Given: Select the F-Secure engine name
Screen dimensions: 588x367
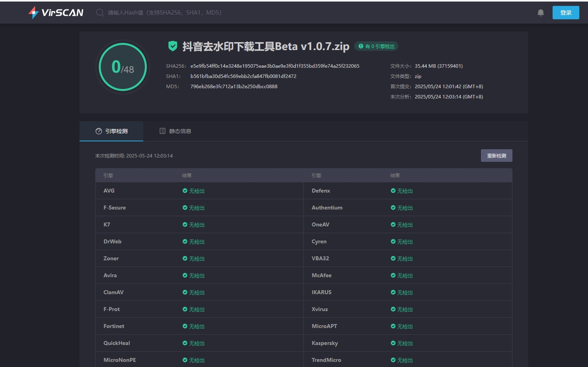Looking at the screenshot, I should 115,208.
